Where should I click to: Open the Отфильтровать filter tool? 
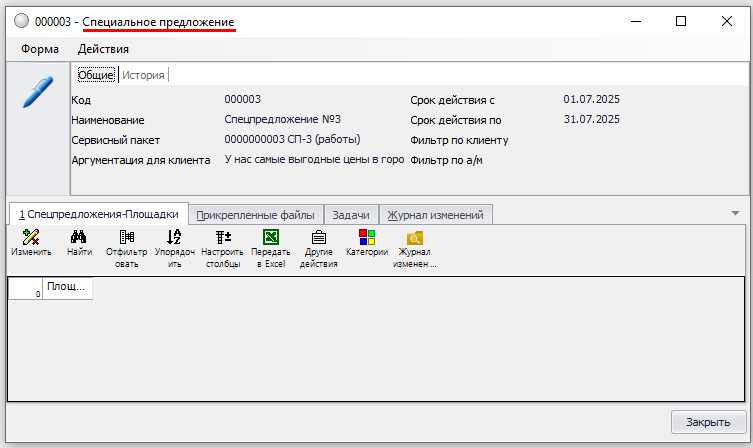(126, 238)
